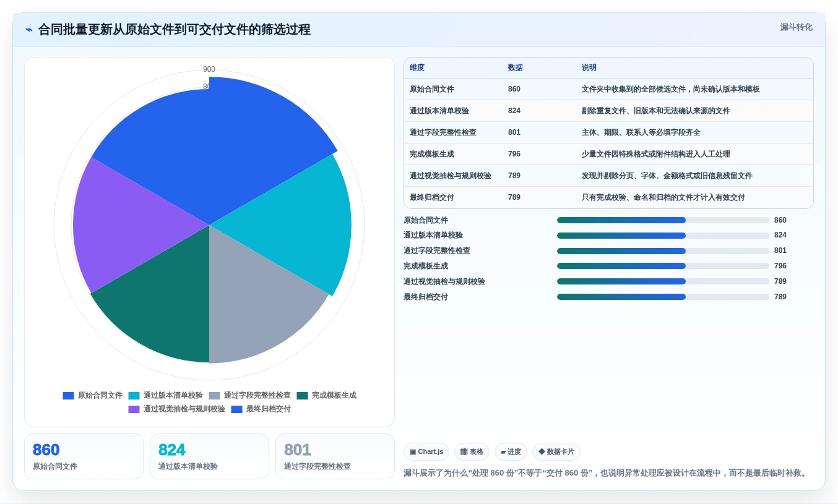The image size is (838, 504).
Task: Click the 最终归档交付 progress bar
Action: tap(663, 297)
